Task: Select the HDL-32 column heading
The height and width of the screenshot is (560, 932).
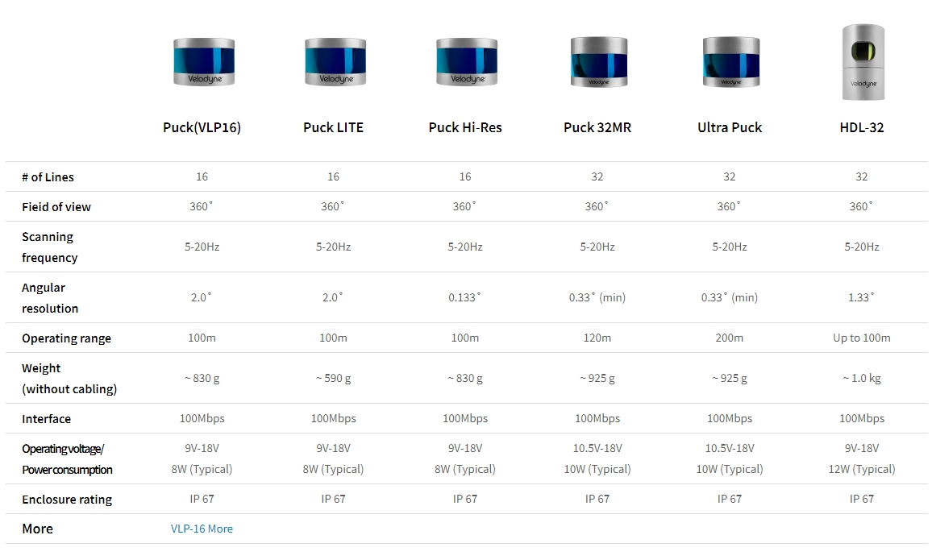Action: (x=862, y=127)
